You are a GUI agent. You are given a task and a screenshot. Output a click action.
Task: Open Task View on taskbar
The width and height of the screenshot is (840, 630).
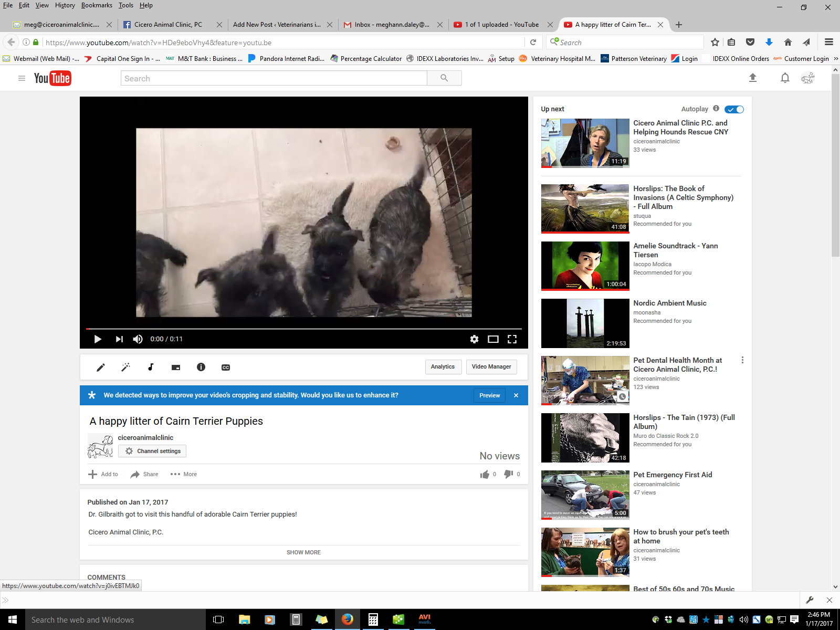(x=218, y=619)
